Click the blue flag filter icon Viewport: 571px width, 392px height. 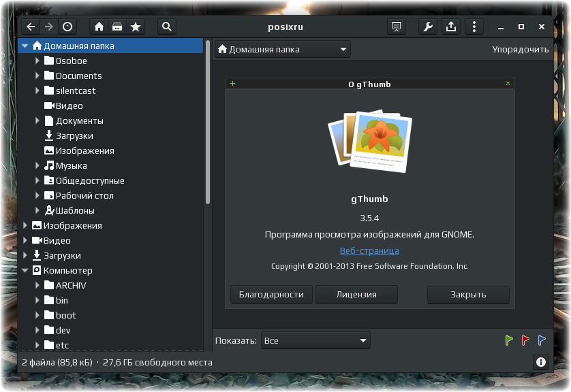pos(542,340)
